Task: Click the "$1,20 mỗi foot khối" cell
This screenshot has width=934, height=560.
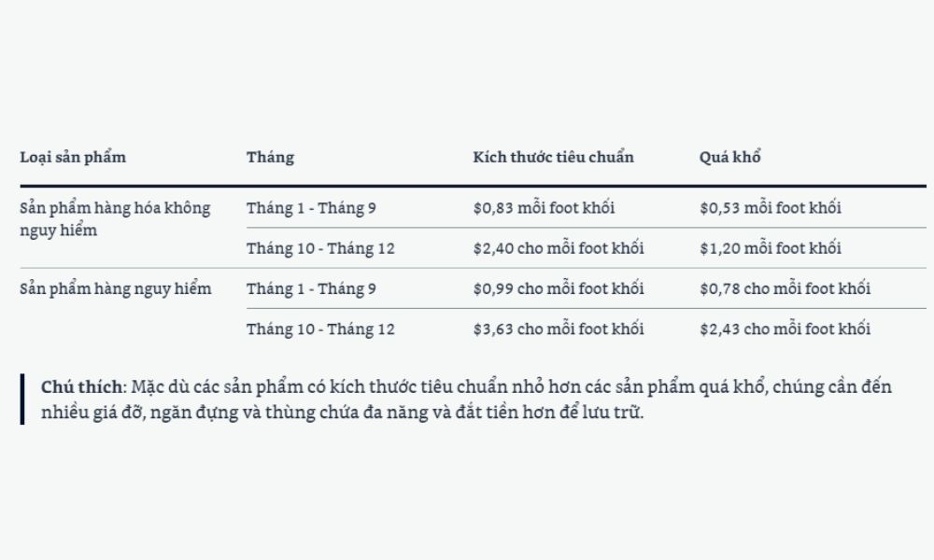Action: (x=770, y=248)
